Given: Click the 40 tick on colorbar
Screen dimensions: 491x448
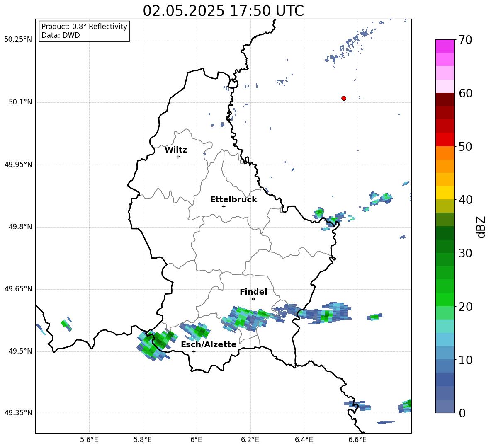Looking at the screenshot, I should (465, 200).
